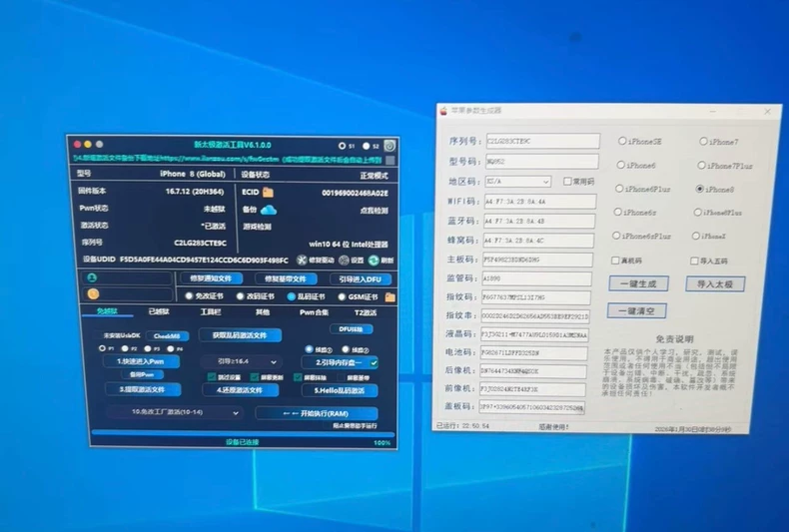Toggle the 屏蔽抹除 checkbox
Viewport: 789px width, 532px height.
(298, 377)
